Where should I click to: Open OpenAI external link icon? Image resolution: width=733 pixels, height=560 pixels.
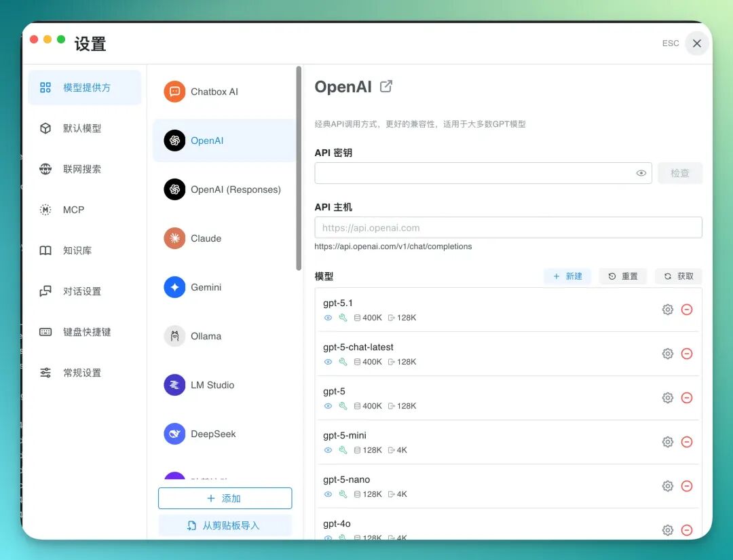(x=386, y=86)
